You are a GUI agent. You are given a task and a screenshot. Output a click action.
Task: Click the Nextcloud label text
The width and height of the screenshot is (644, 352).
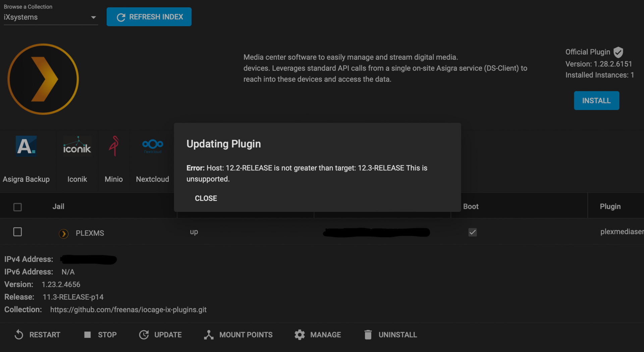click(153, 179)
